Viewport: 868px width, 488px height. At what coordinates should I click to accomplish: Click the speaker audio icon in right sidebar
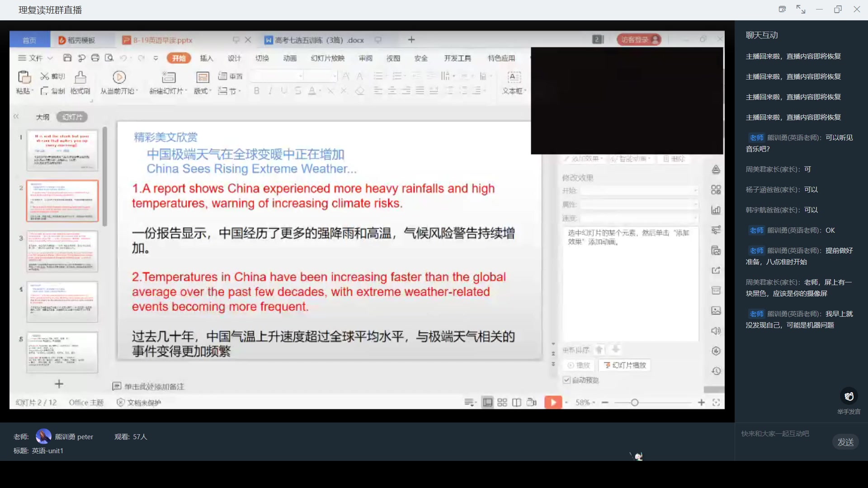716,331
